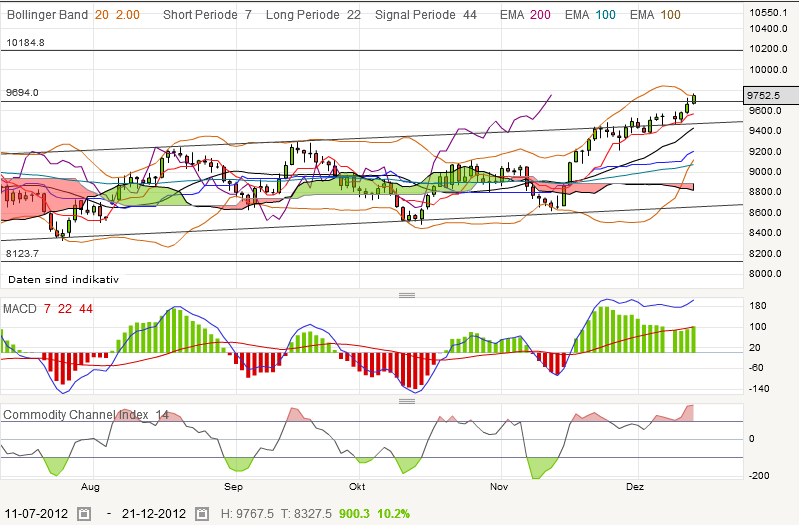This screenshot has height=525, width=799.
Task: Click the 9694.0 horizontal line label
Action: (x=22, y=93)
